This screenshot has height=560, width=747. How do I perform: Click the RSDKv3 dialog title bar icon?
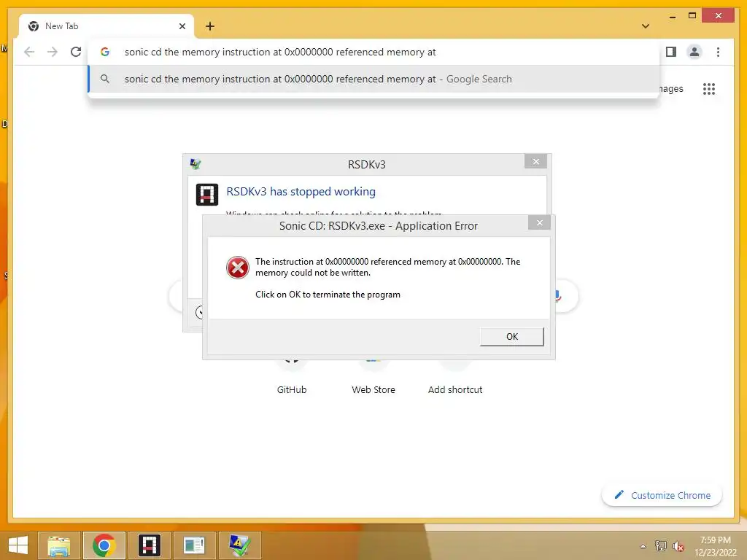pyautogui.click(x=196, y=164)
